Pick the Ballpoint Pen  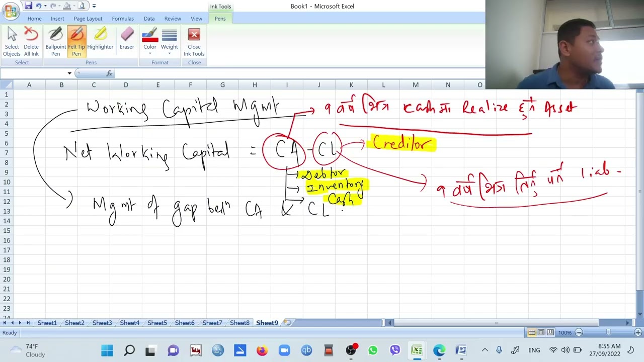click(55, 42)
